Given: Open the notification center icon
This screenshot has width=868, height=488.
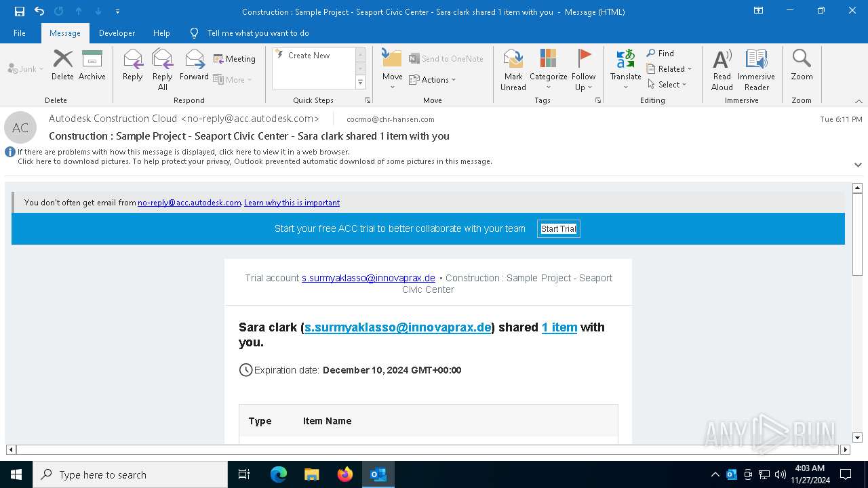Looking at the screenshot, I should tap(846, 474).
